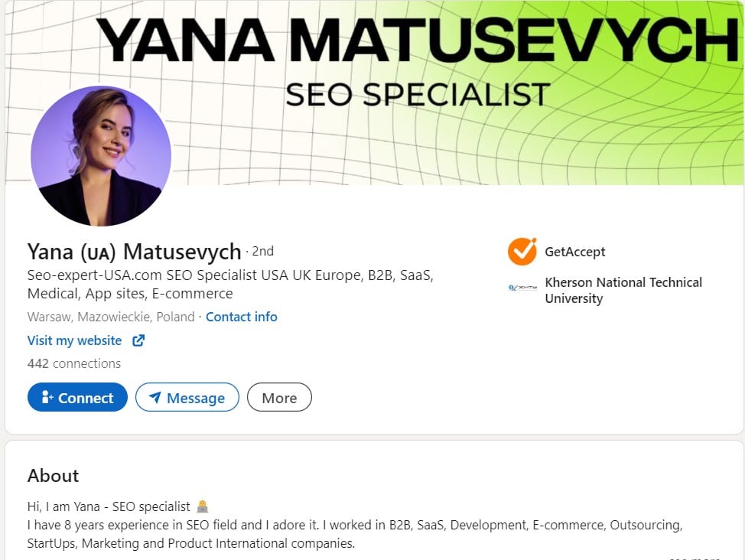Click the emoji after "SEO specialist" in About
The image size is (745, 560).
202,506
